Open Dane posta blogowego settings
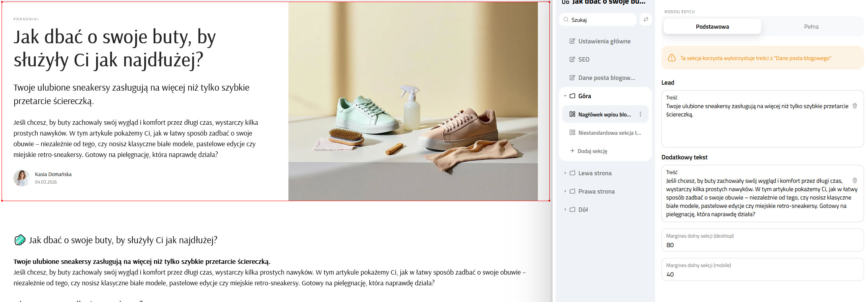 606,78
